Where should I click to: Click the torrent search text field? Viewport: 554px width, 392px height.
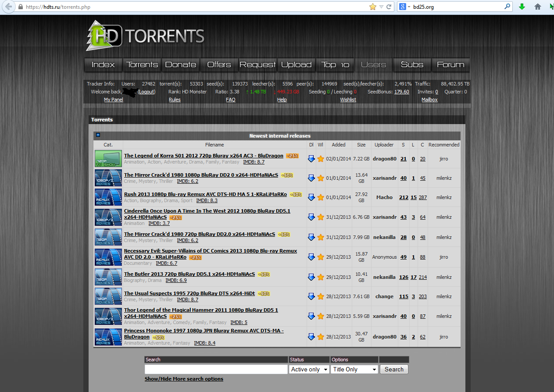pyautogui.click(x=216, y=369)
